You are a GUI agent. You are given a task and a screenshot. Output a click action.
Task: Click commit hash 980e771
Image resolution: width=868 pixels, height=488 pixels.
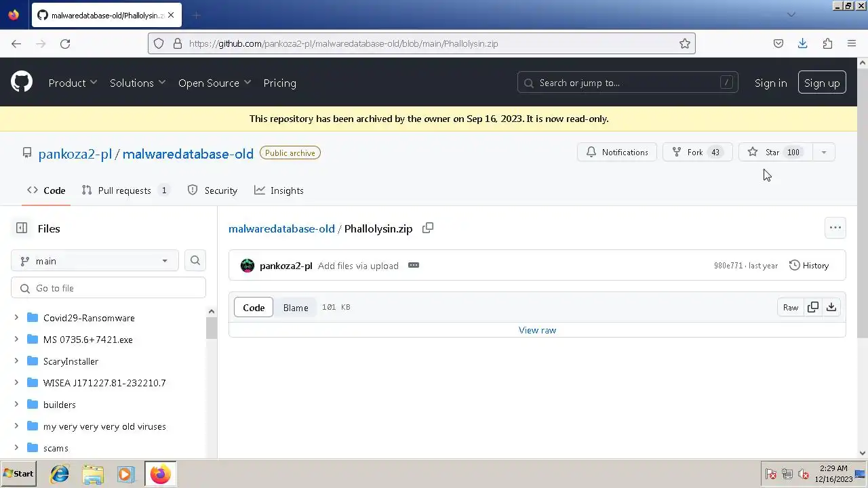728,266
